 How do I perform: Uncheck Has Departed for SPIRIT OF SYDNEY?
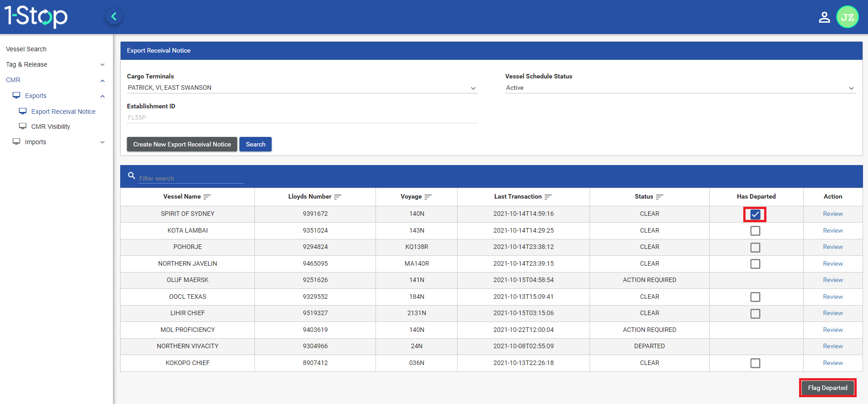[755, 214]
